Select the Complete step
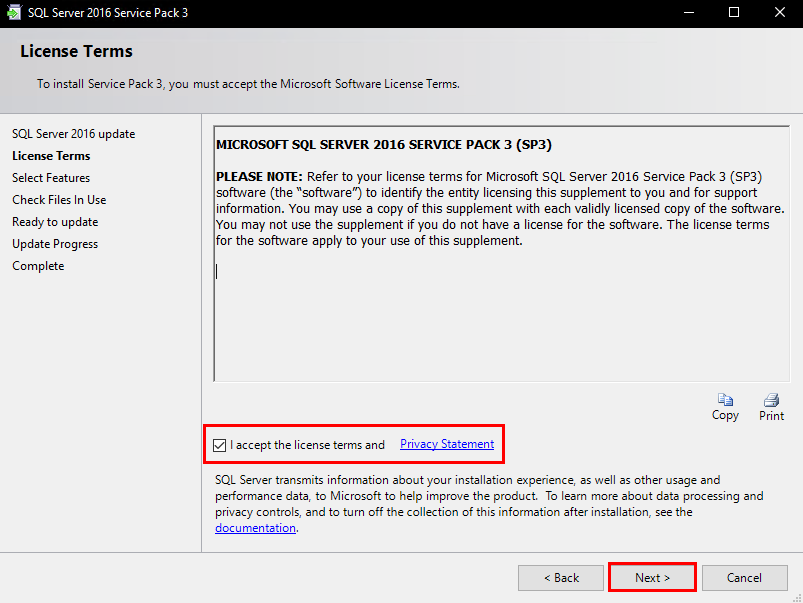This screenshot has height=603, width=803. click(x=38, y=266)
